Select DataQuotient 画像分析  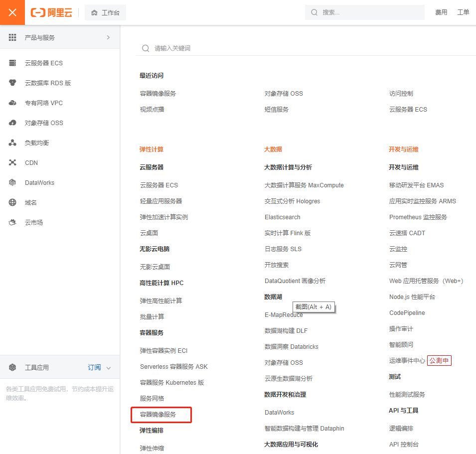click(x=295, y=281)
